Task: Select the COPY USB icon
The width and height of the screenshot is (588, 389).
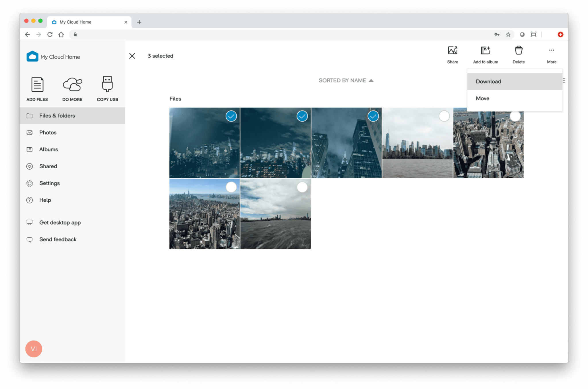Action: tap(107, 88)
